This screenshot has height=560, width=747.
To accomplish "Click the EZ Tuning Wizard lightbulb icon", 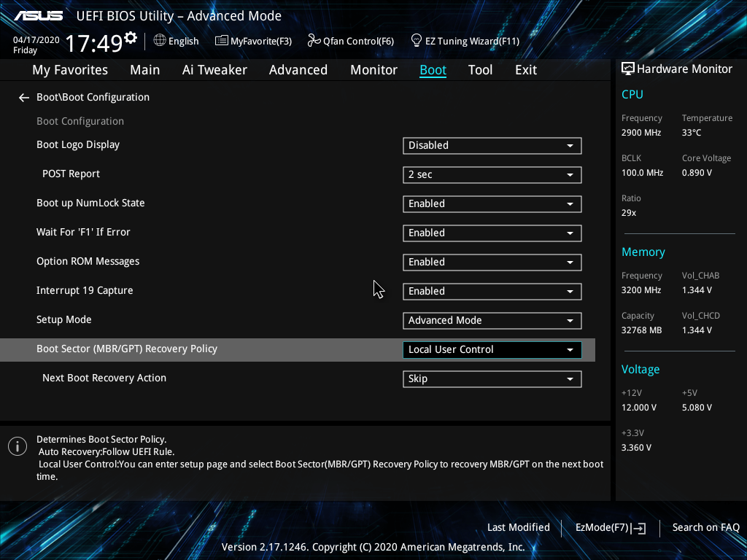I will [416, 41].
